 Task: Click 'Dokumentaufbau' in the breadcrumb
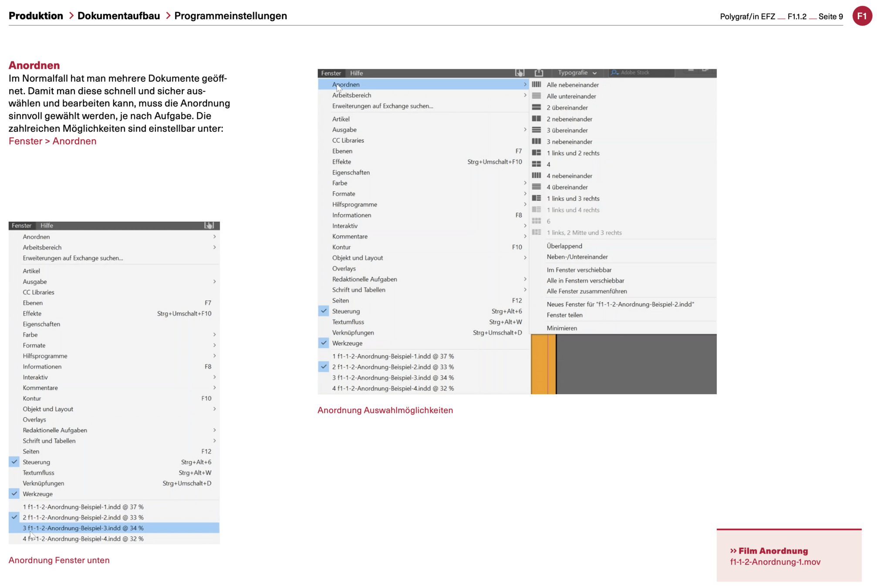coord(118,16)
